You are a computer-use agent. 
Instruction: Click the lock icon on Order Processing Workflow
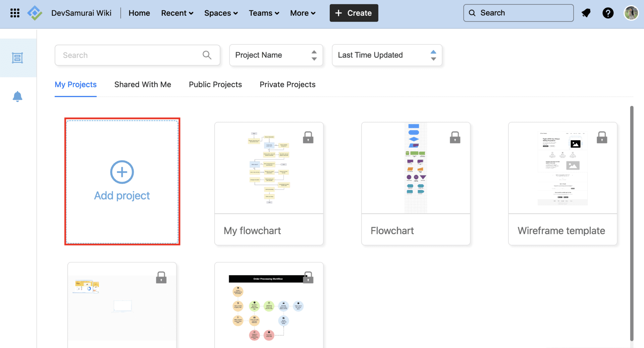pyautogui.click(x=308, y=277)
